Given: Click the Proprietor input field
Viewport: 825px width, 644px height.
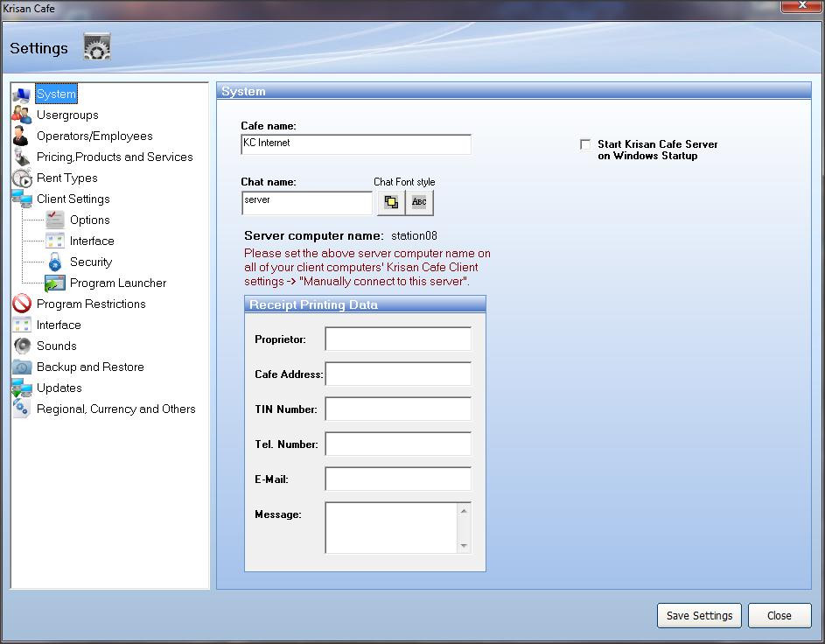Looking at the screenshot, I should pos(398,339).
